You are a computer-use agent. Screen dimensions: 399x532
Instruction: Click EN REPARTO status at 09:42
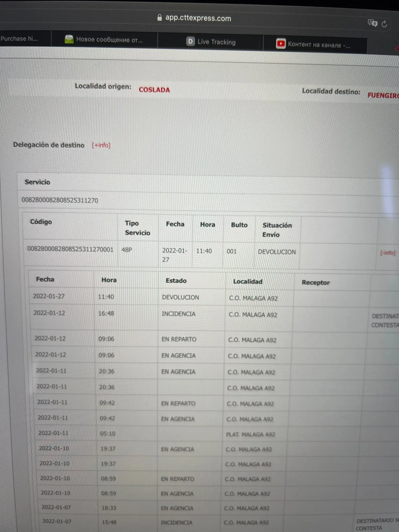(x=178, y=403)
